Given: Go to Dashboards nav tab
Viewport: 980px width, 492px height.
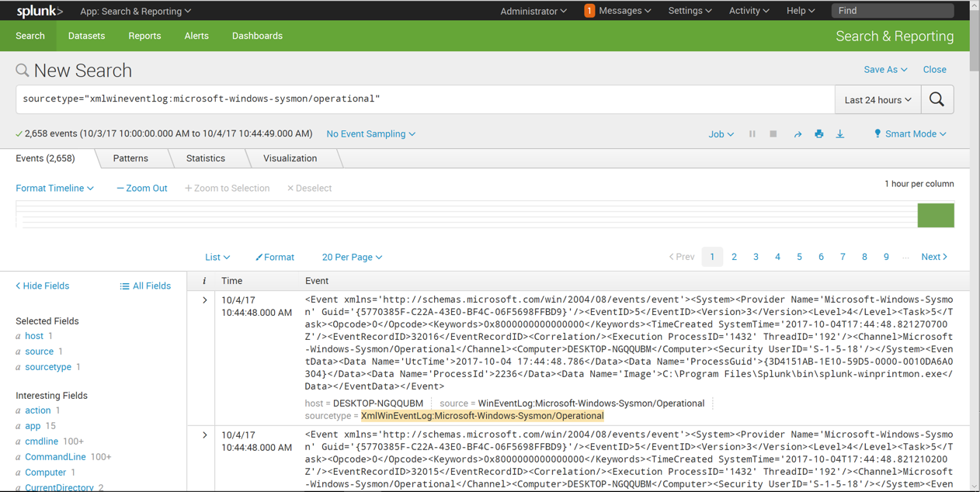Looking at the screenshot, I should pos(257,36).
